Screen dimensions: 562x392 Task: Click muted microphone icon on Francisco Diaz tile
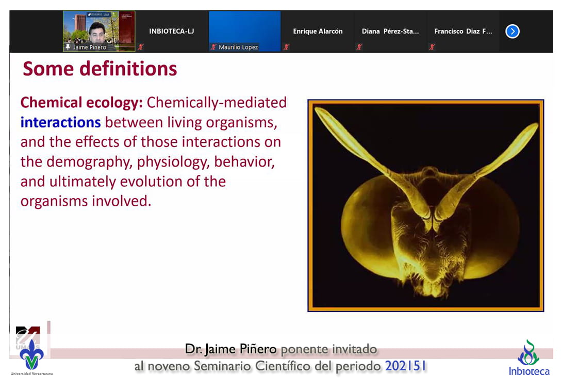(432, 47)
